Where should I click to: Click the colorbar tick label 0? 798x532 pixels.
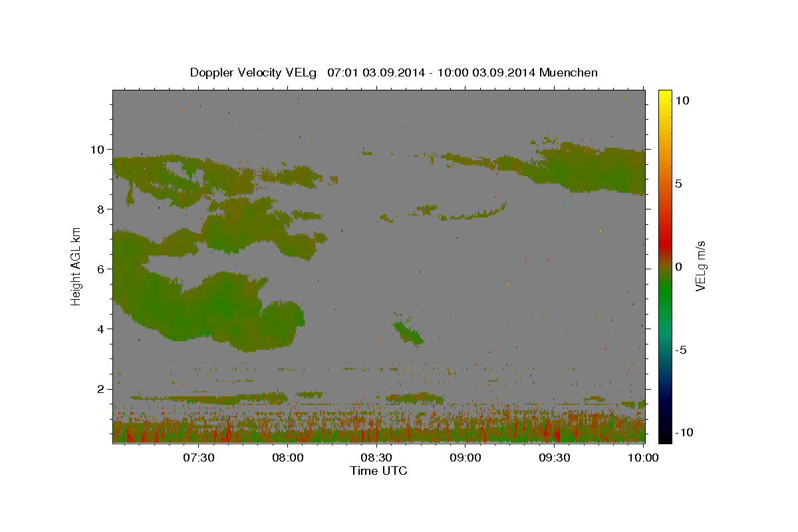coord(678,267)
